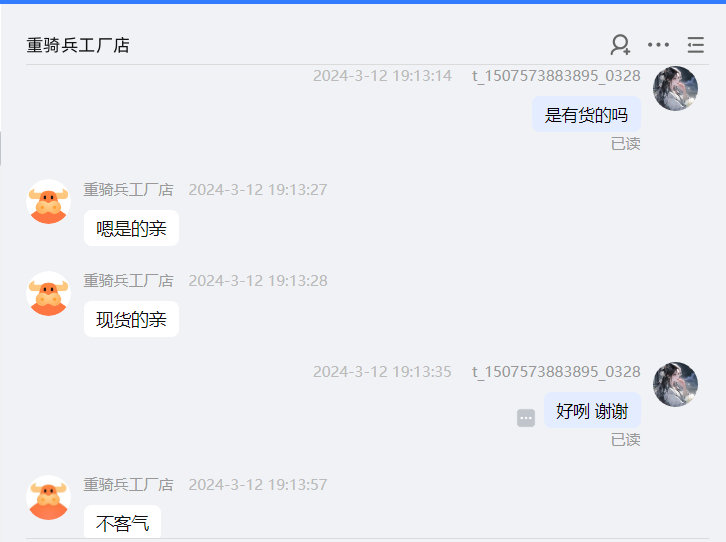The image size is (726, 542).
Task: Click shop bull avatar beside 不客气
Action: click(49, 498)
